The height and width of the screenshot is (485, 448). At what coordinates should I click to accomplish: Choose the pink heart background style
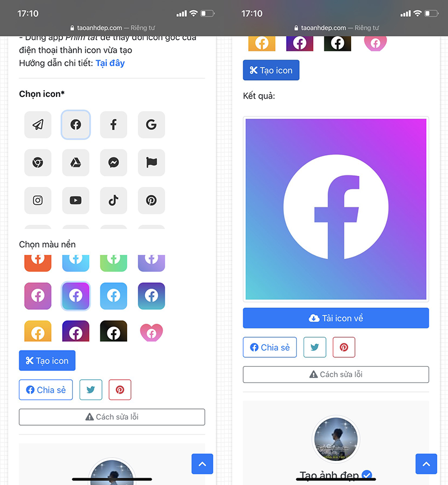click(x=151, y=332)
